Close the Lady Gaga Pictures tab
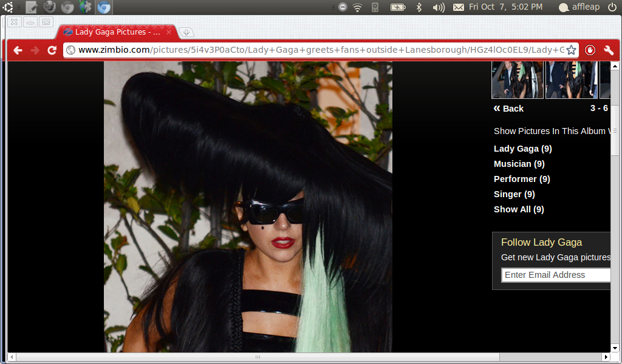The image size is (622, 364). pyautogui.click(x=169, y=32)
